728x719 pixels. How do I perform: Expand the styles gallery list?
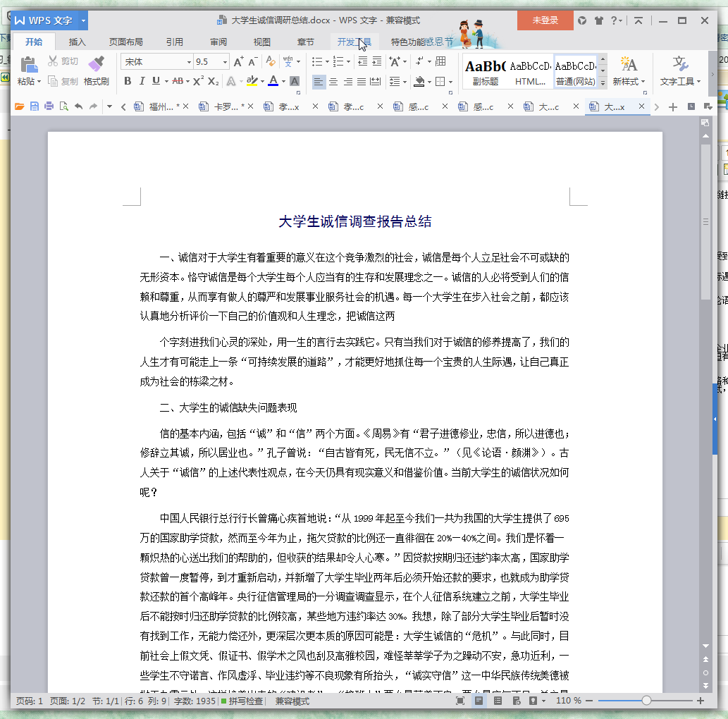(603, 82)
